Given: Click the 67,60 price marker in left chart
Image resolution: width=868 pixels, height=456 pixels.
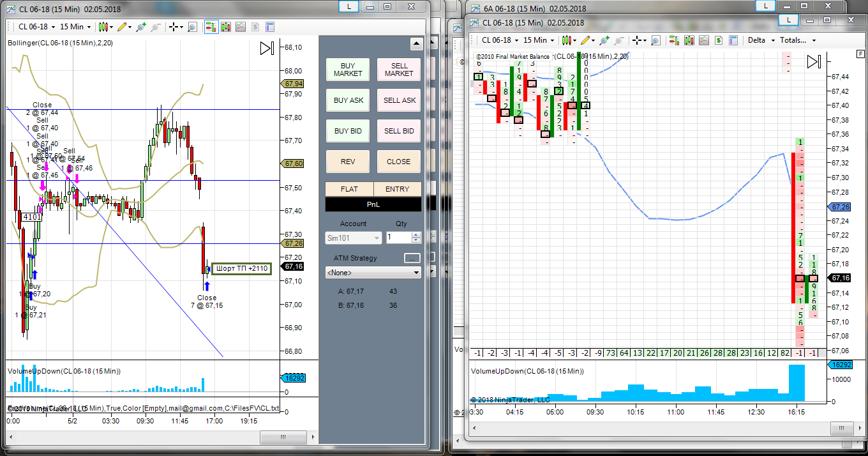Looking at the screenshot, I should pyautogui.click(x=294, y=164).
